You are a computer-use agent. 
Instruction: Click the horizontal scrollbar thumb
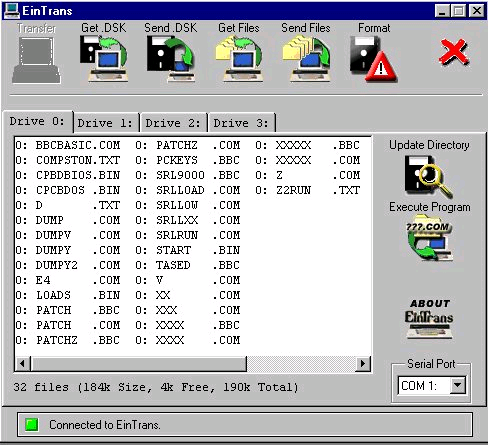tap(139, 363)
